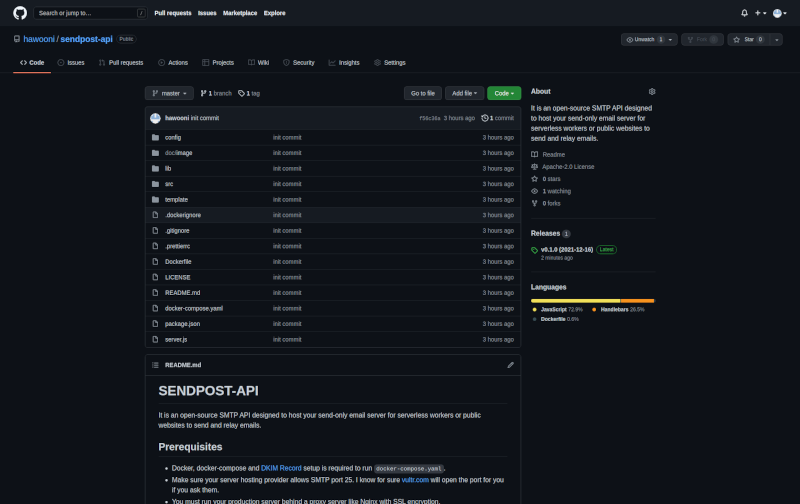Click the lib folder icon
This screenshot has height=504, width=800.
pyautogui.click(x=155, y=169)
